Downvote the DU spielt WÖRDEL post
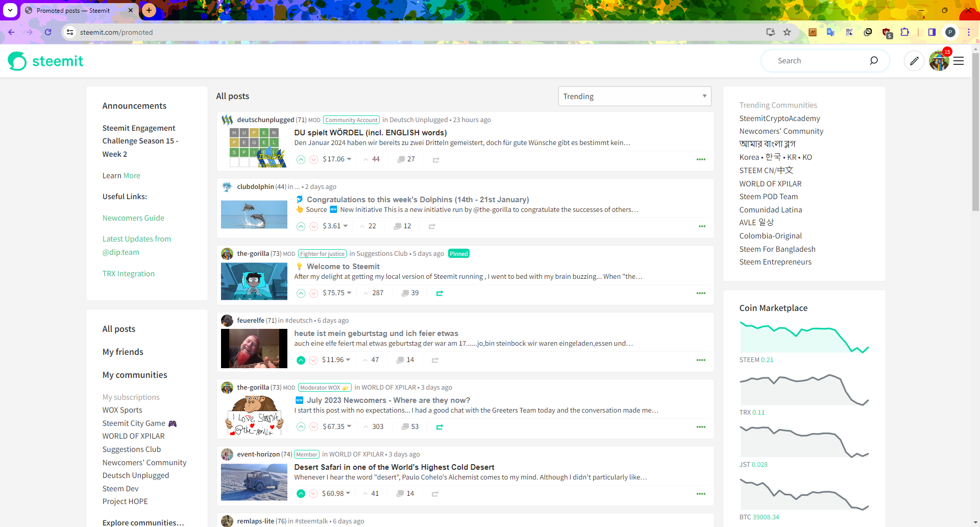 pos(314,159)
